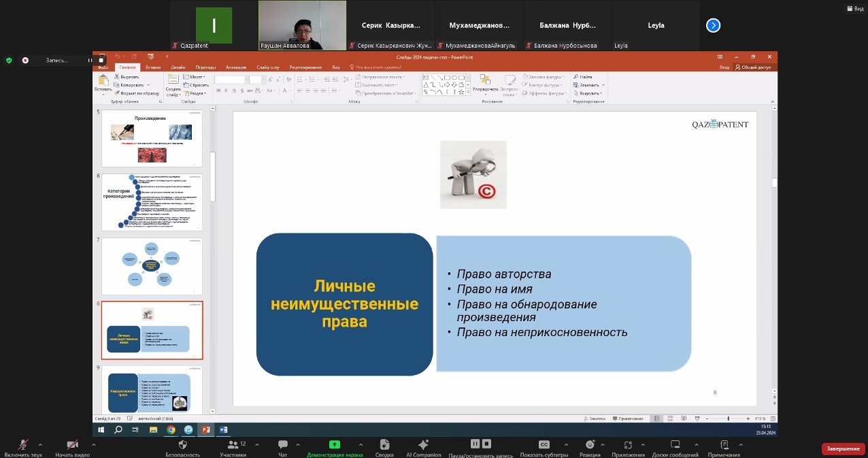
Task: Expand audio options arrow beside microphone
Action: tap(40, 444)
